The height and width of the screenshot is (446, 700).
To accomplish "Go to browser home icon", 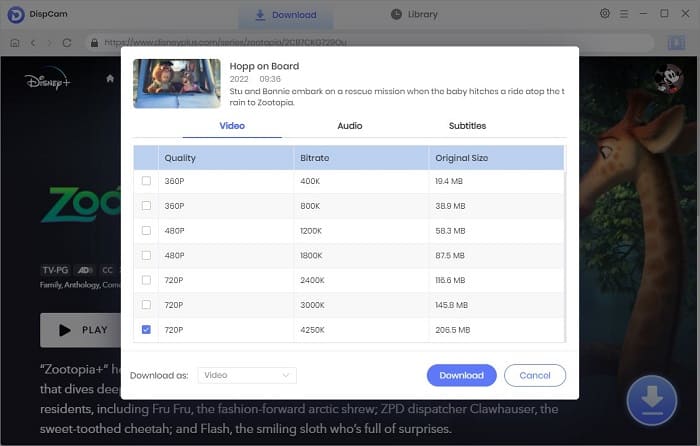I will (15, 43).
